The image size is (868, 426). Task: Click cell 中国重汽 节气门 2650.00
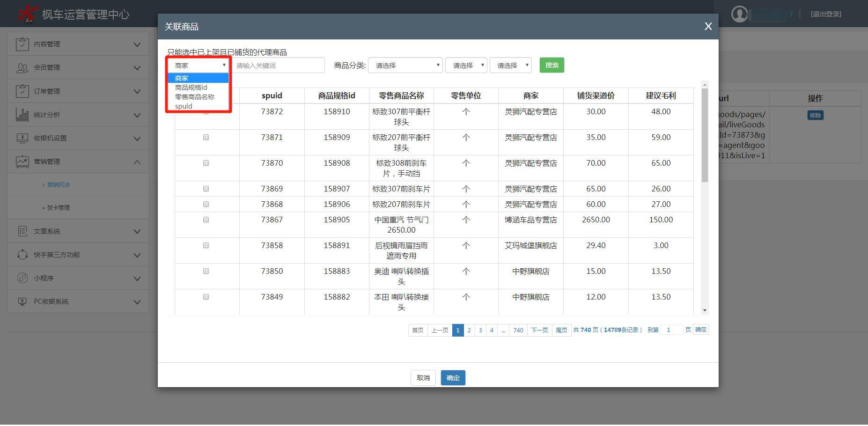(401, 225)
